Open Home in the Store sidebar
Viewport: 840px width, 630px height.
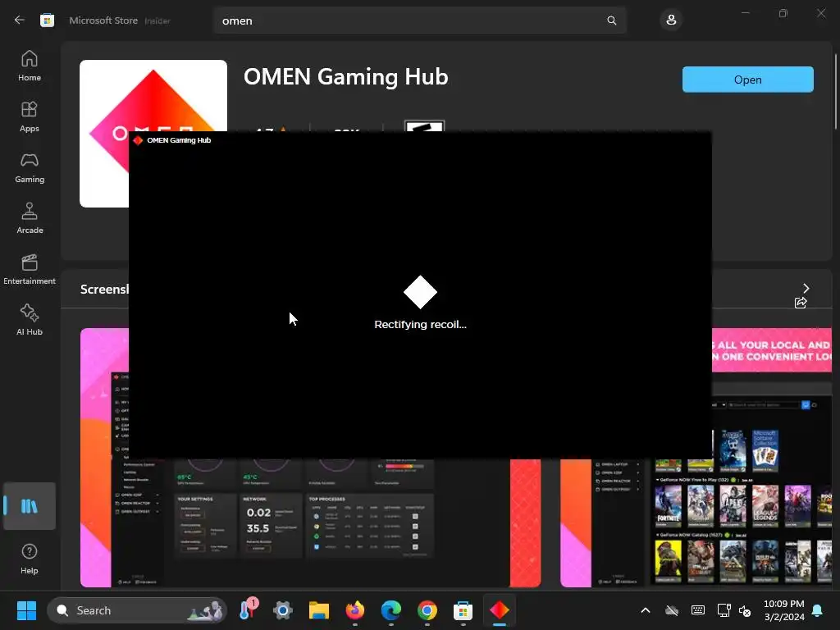(x=30, y=66)
